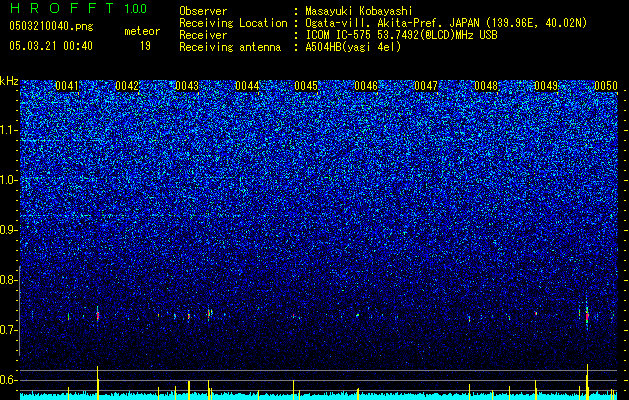The image size is (629, 400).
Task: Click the 0050 time marker
Action: (x=606, y=86)
